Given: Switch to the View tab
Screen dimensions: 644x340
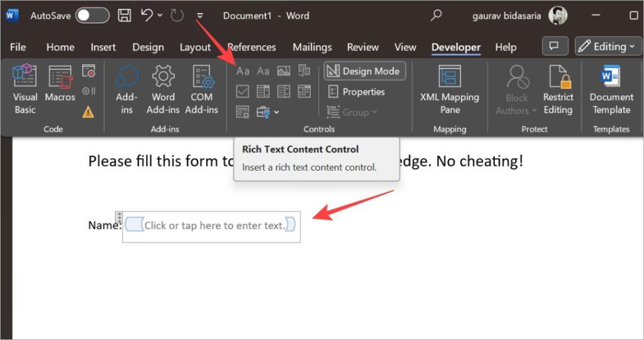Looking at the screenshot, I should pyautogui.click(x=405, y=47).
